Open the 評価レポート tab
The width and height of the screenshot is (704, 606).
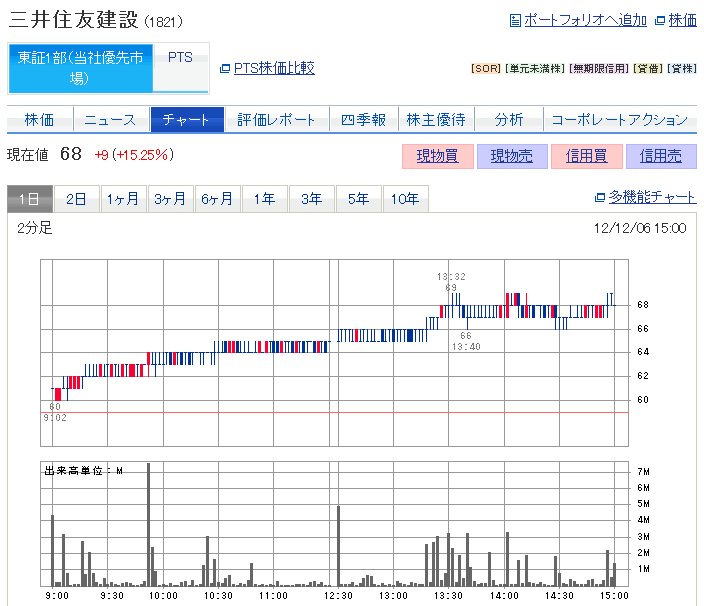pyautogui.click(x=276, y=120)
